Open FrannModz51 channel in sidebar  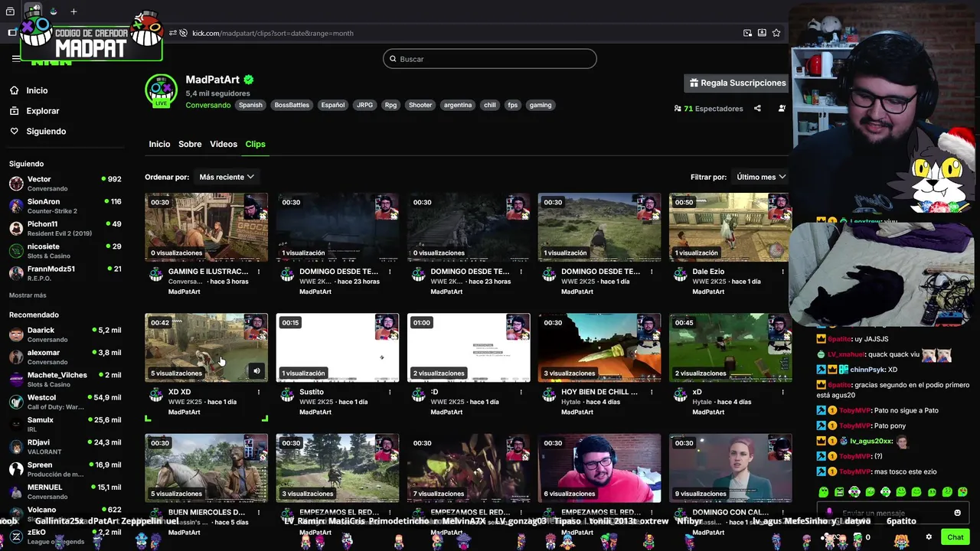pyautogui.click(x=65, y=273)
